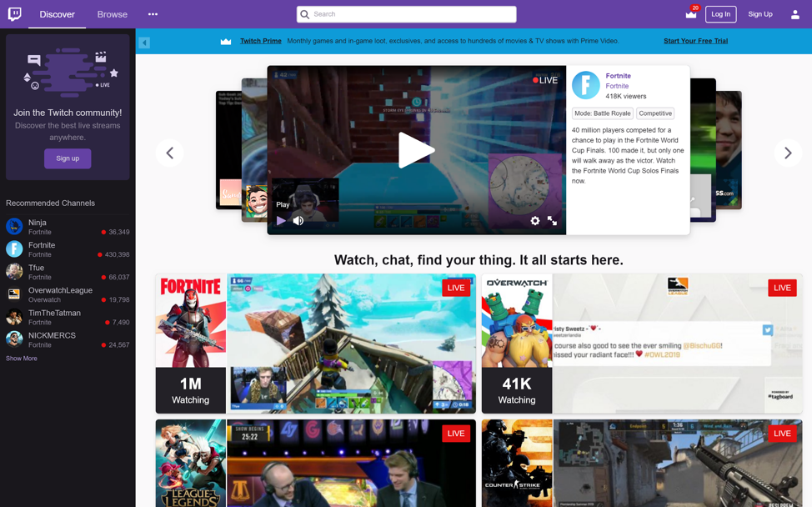Play the featured stream with the large play button
Viewport: 812px width, 507px height.
tap(416, 150)
